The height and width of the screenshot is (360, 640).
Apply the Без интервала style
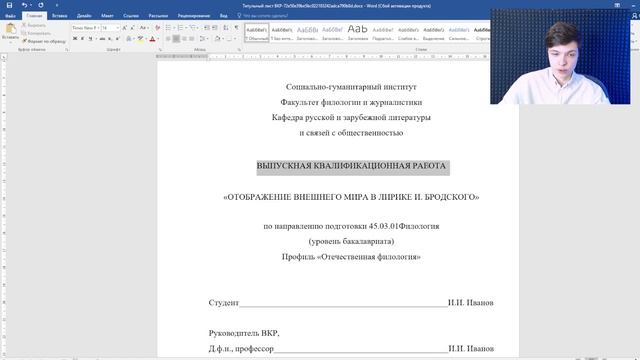pos(282,33)
